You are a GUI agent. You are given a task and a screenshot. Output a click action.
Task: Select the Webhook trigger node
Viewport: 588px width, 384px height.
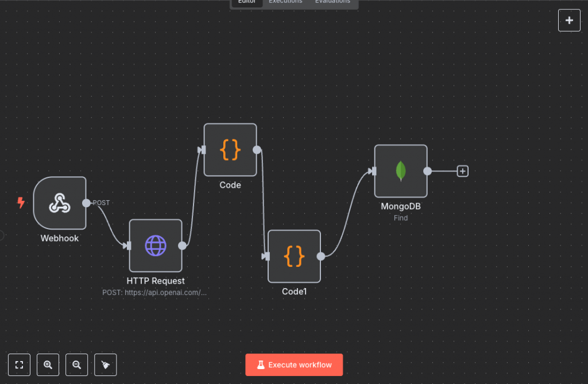60,203
